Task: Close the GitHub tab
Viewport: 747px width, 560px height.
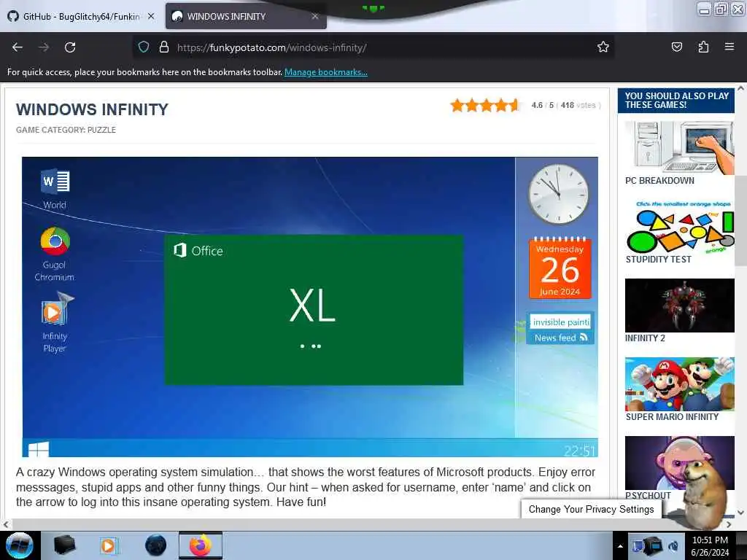Action: click(151, 16)
